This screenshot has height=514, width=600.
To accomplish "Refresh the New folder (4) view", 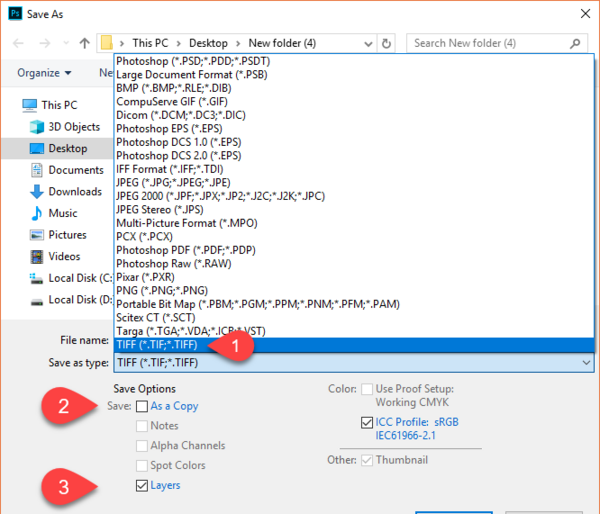I will [x=386, y=44].
